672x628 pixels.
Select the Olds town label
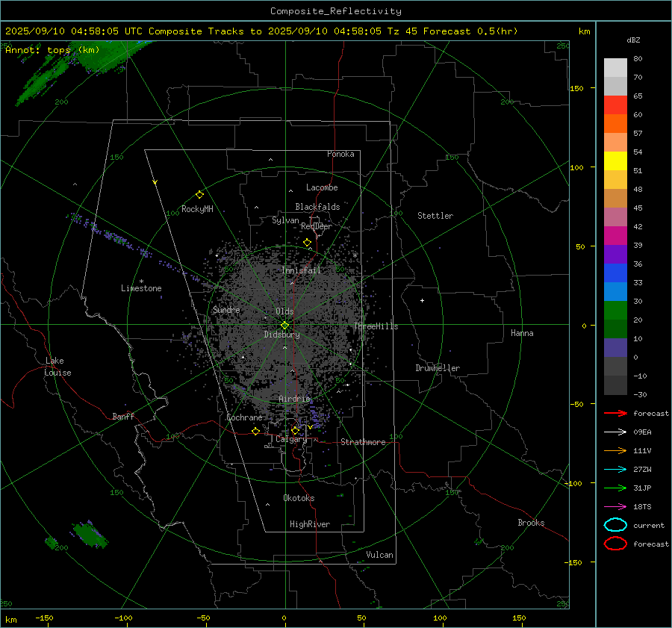coord(284,311)
